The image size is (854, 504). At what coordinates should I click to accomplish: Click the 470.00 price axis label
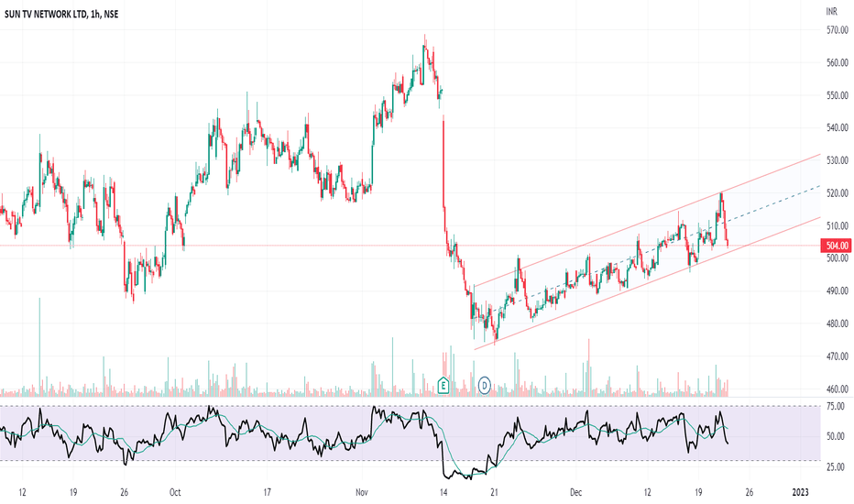tap(838, 356)
